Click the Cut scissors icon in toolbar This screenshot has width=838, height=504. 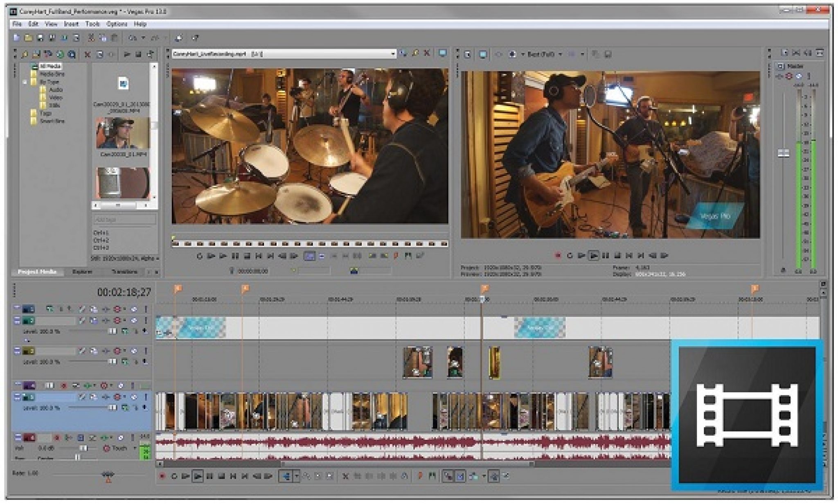(91, 38)
